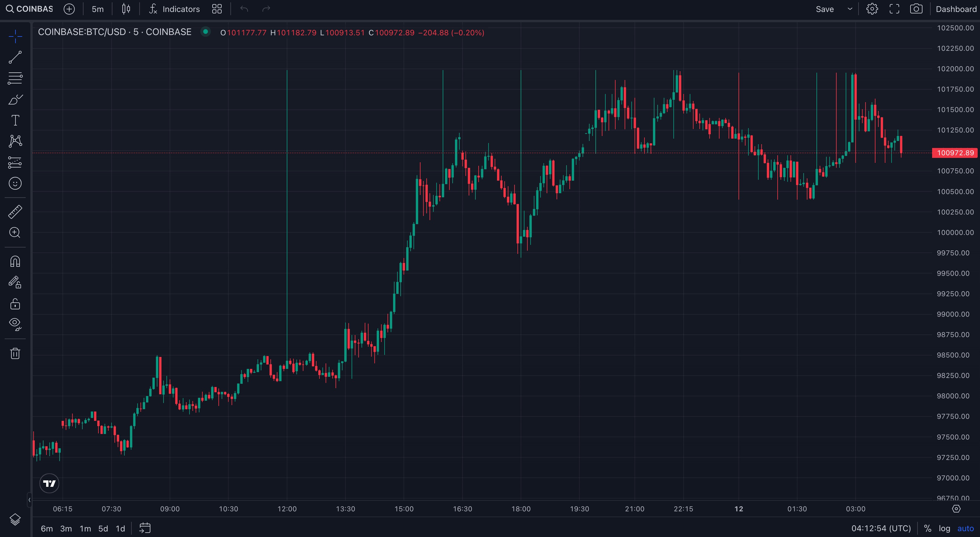Open the layout grid selector

(217, 9)
